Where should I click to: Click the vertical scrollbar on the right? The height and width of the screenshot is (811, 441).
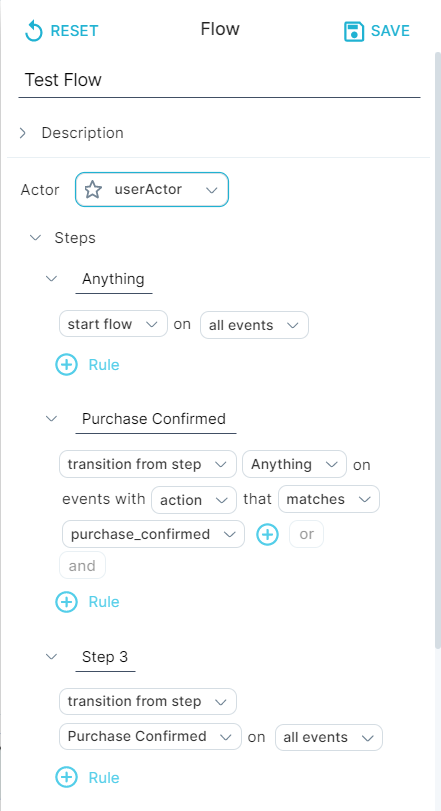(x=437, y=349)
